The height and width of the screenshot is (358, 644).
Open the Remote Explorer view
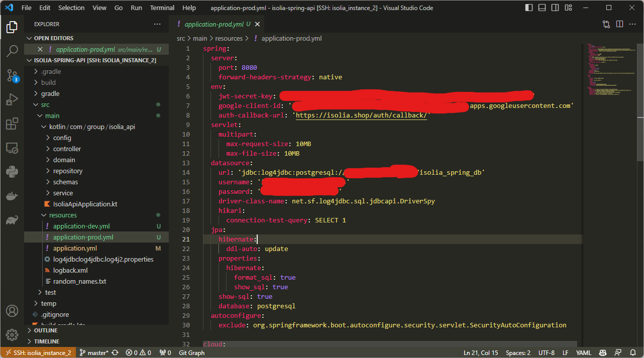point(12,148)
